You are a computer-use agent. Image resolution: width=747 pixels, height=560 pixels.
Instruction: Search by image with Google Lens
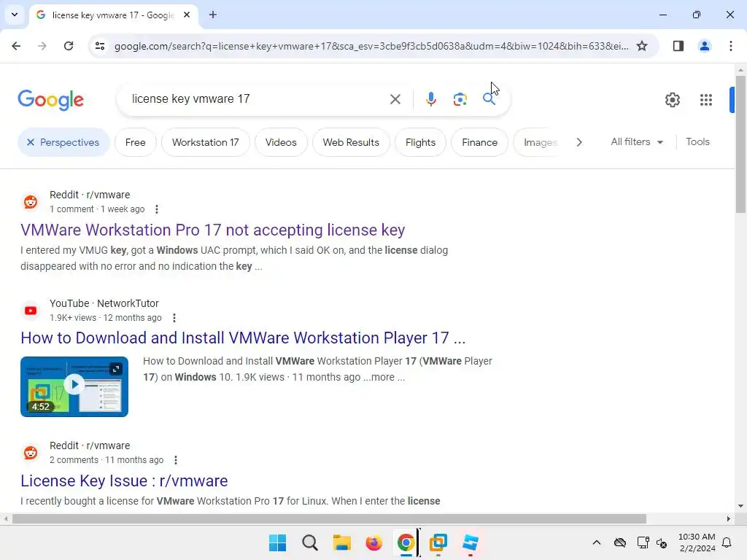click(x=460, y=99)
